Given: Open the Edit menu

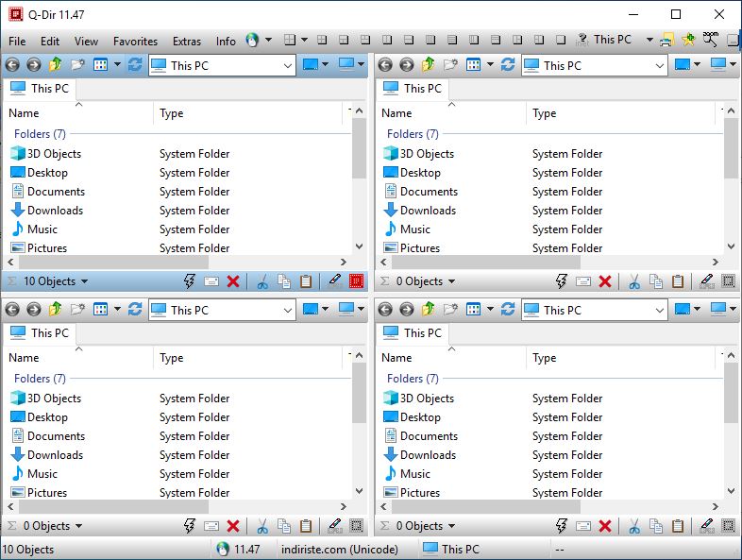Looking at the screenshot, I should pyautogui.click(x=50, y=42).
